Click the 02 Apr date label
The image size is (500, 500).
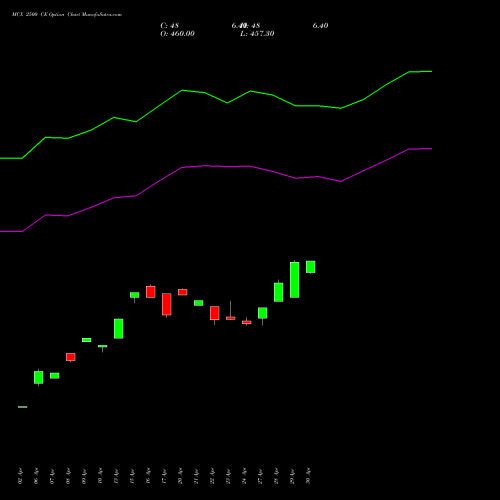(x=20, y=476)
